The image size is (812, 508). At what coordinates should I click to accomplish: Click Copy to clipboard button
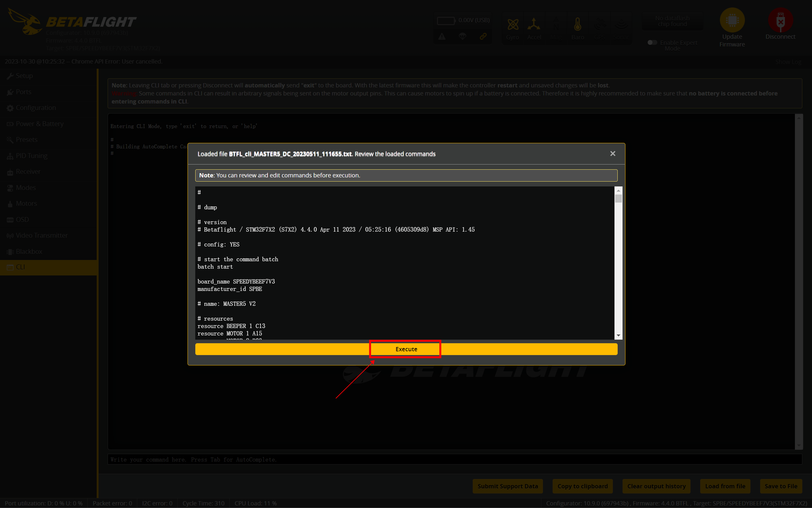point(583,486)
